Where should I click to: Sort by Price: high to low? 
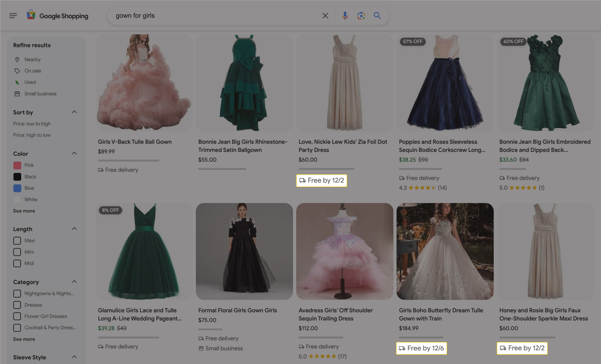pyautogui.click(x=32, y=135)
